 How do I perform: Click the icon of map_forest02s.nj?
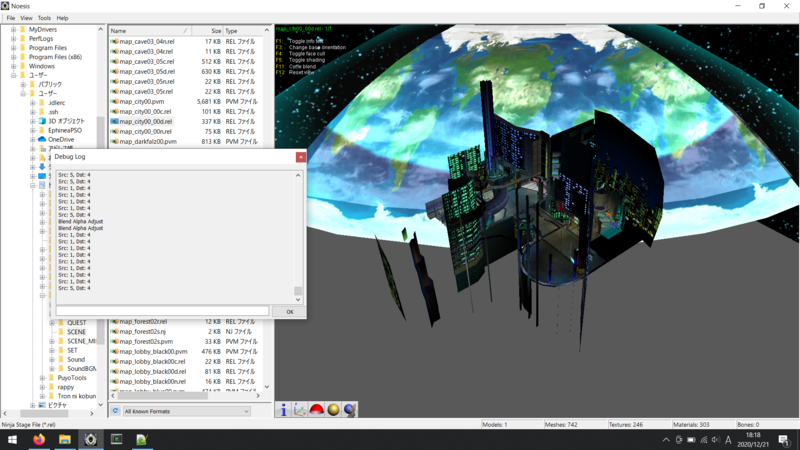115,332
